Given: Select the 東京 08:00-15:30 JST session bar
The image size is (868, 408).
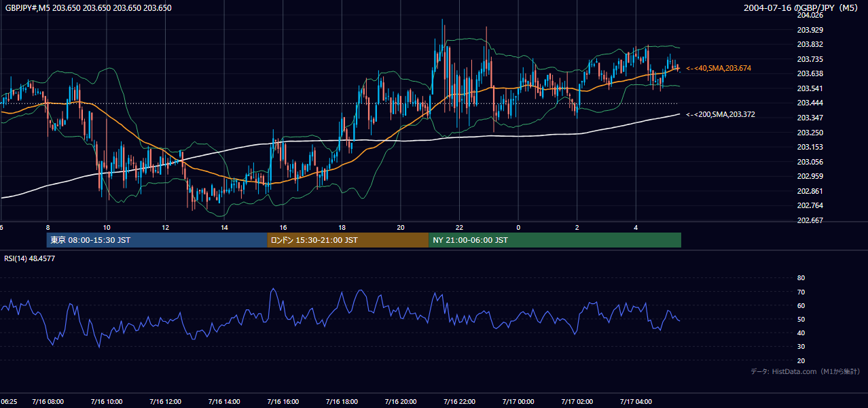Looking at the screenshot, I should point(157,240).
